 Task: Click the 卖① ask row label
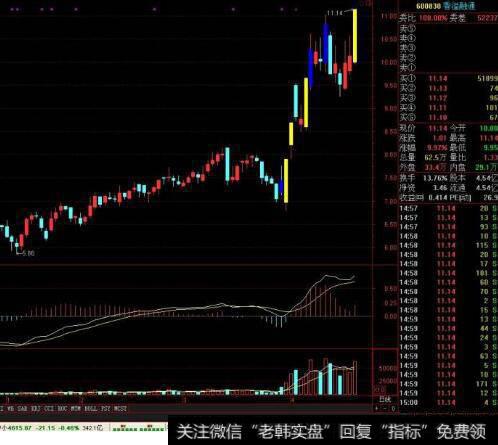point(407,68)
